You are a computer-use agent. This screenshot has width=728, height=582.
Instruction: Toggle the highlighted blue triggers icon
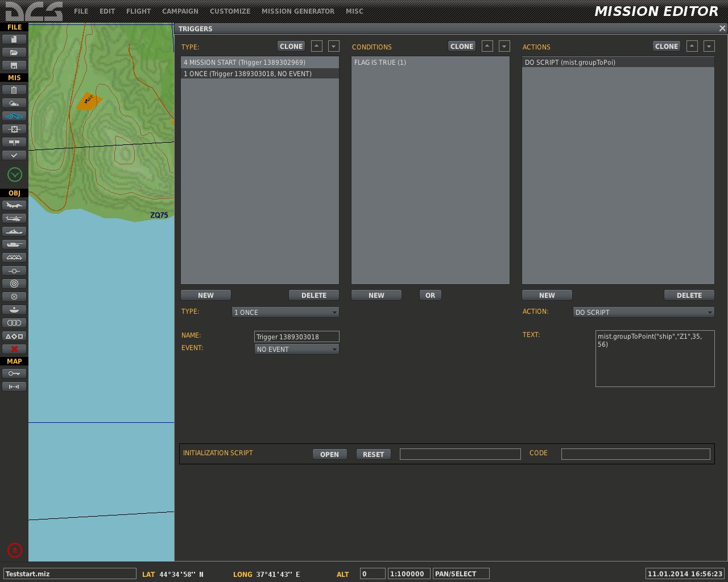[x=14, y=116]
